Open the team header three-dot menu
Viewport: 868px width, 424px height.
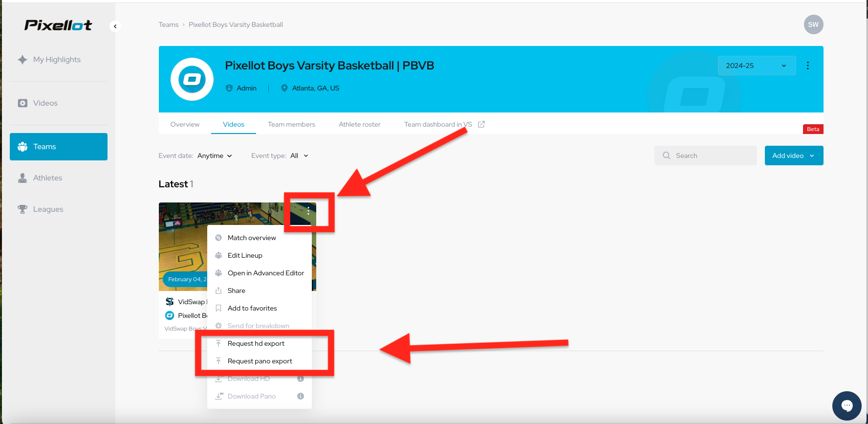[x=808, y=66]
